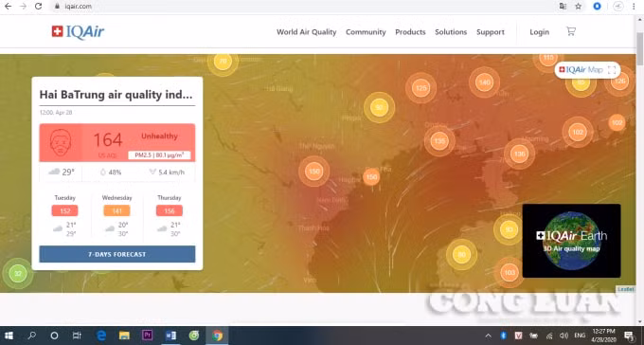This screenshot has height=345, width=644.
Task: Open the IQAir Earth 3D map thumbnail
Action: pos(571,241)
